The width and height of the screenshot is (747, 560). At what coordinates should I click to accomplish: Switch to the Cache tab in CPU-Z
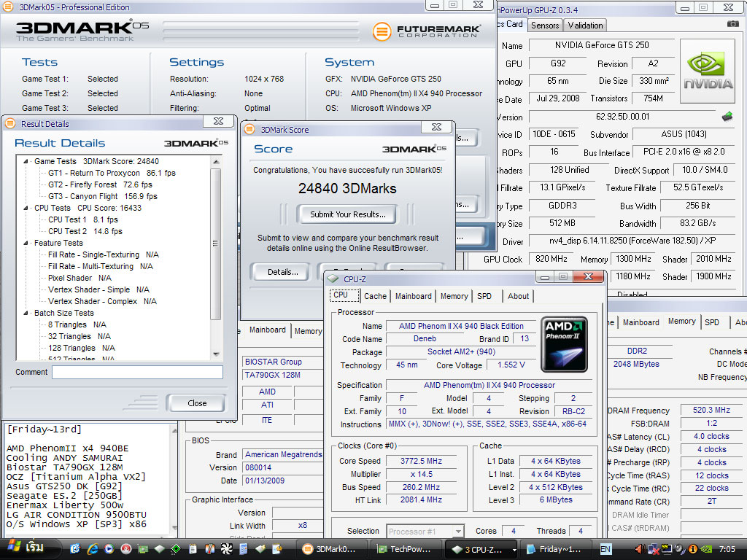coord(375,296)
